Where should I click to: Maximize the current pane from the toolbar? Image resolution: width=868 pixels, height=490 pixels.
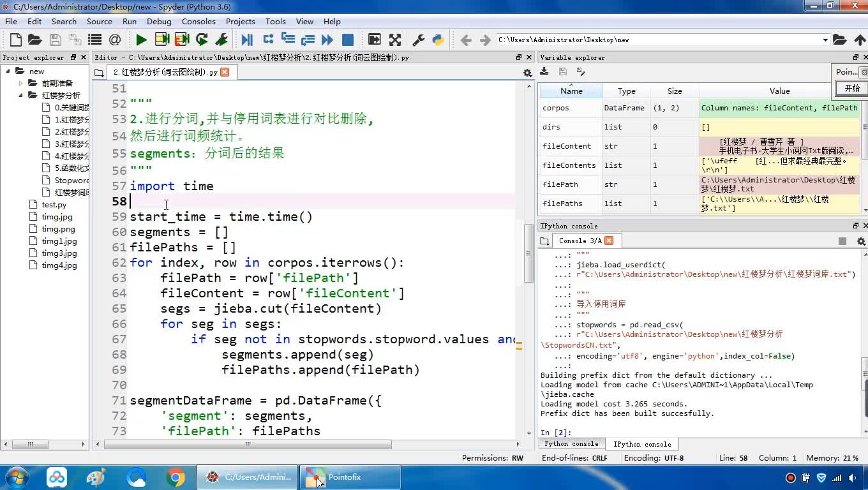[395, 40]
